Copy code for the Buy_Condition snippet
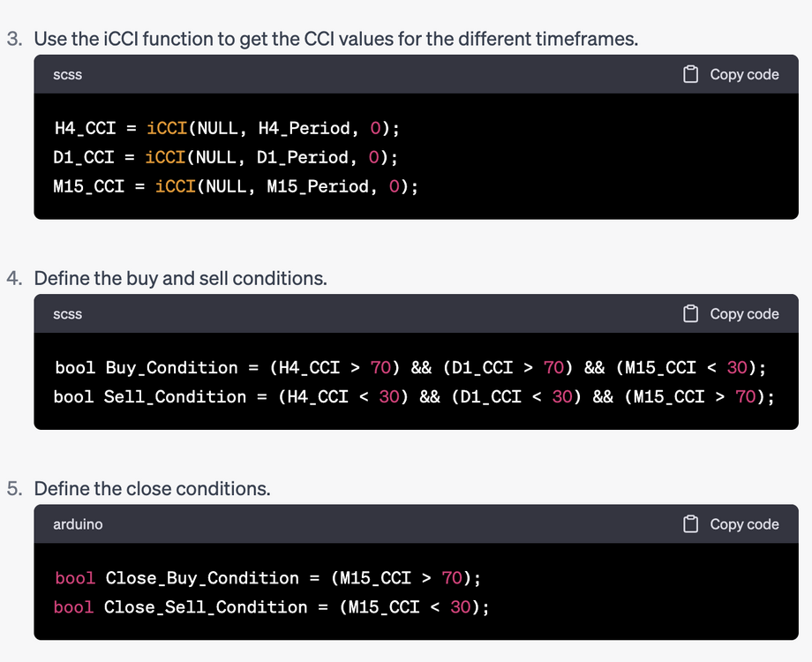The image size is (812, 662). pyautogui.click(x=731, y=314)
